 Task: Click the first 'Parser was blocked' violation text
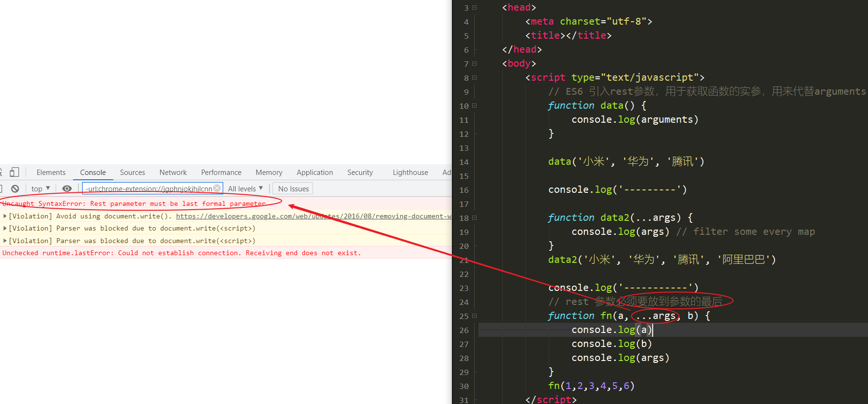[x=132, y=228]
